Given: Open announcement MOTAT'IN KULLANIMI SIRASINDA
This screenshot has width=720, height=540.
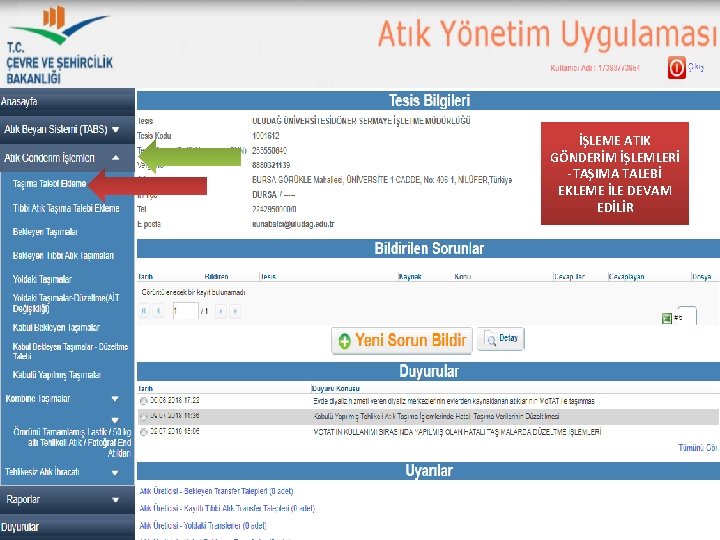Looking at the screenshot, I should 457,432.
